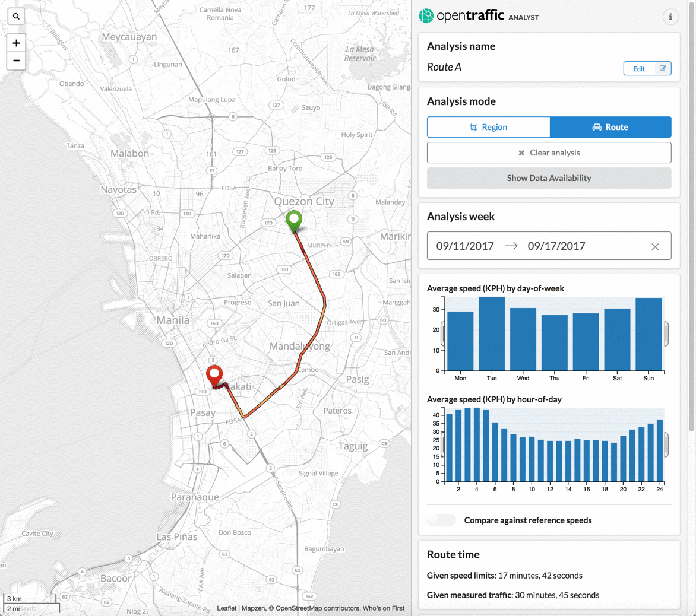Select the Route analysis mode
Viewport: 696px width, 616px height.
610,127
